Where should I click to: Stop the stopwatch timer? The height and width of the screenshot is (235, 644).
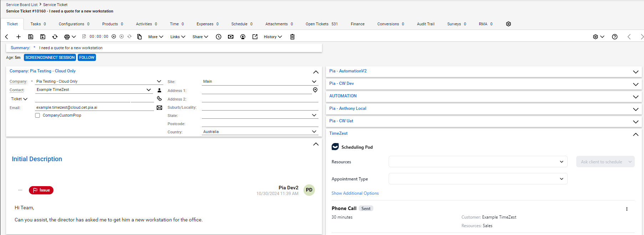[x=122, y=36]
